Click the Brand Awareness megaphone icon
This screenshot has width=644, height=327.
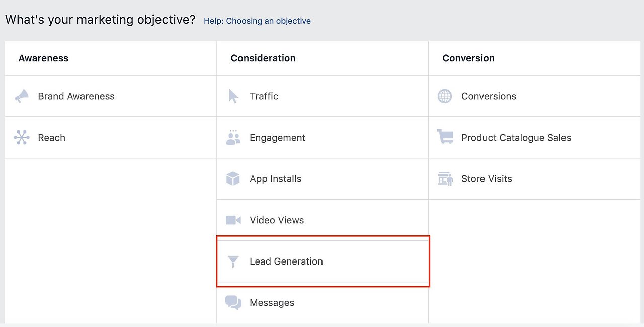click(x=22, y=96)
